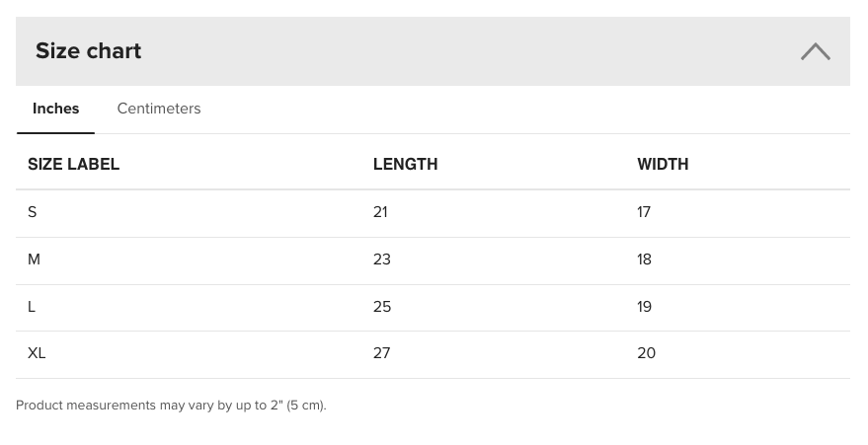
Task: Click the LENGTH column header
Action: (405, 165)
